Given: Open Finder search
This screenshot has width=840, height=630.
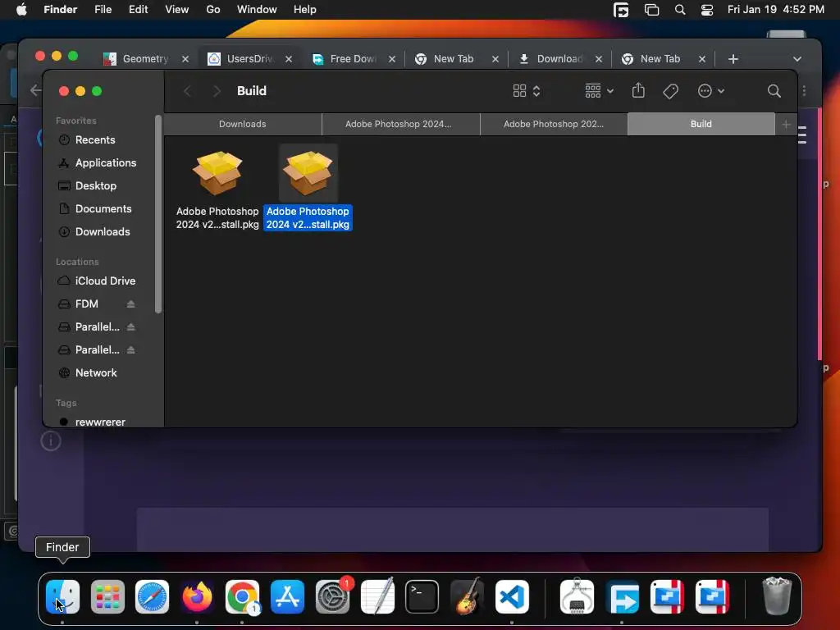Looking at the screenshot, I should [774, 91].
